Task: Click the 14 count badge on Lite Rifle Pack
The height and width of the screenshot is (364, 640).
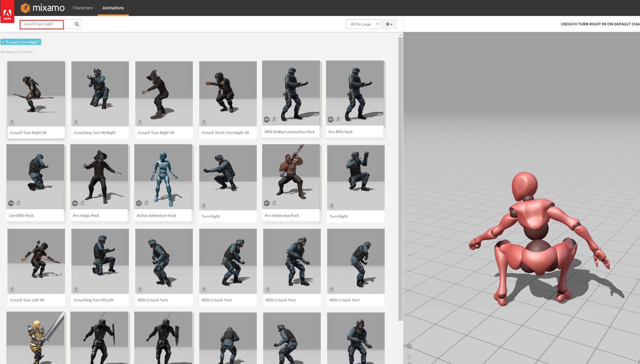Action: coord(11,203)
